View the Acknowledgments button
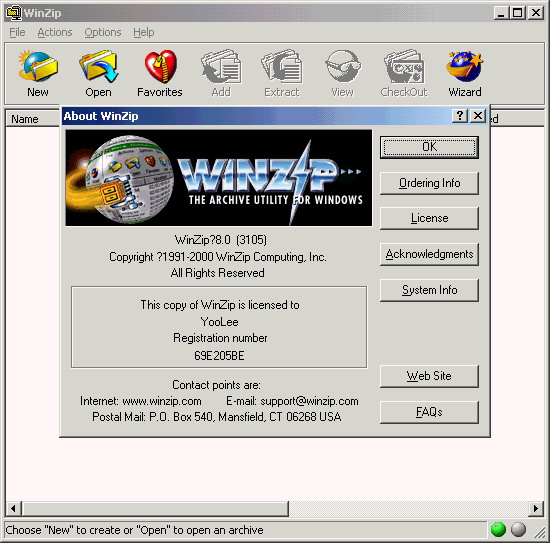The width and height of the screenshot is (550, 543). (x=429, y=254)
